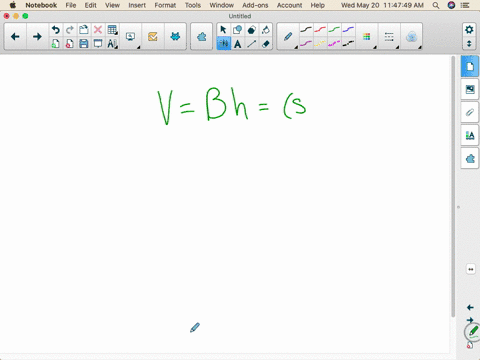The width and height of the screenshot is (480, 360).
Task: Click the Redo icon
Action: 69,30
